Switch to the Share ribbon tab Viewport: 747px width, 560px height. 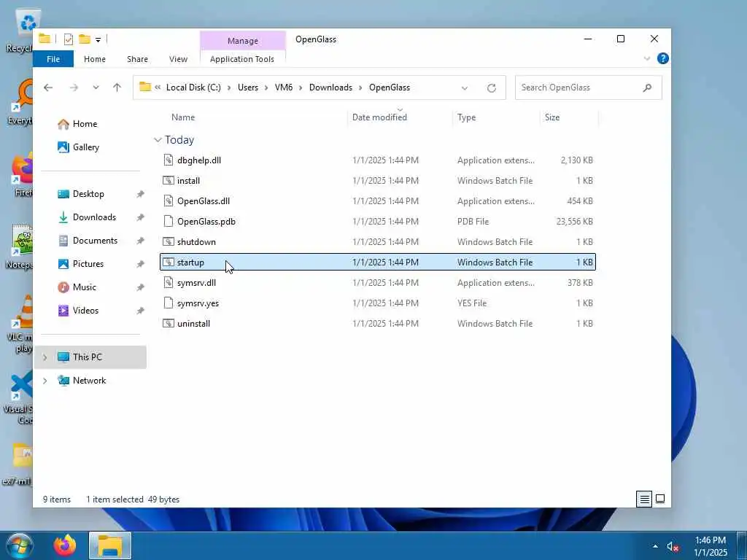click(x=137, y=59)
